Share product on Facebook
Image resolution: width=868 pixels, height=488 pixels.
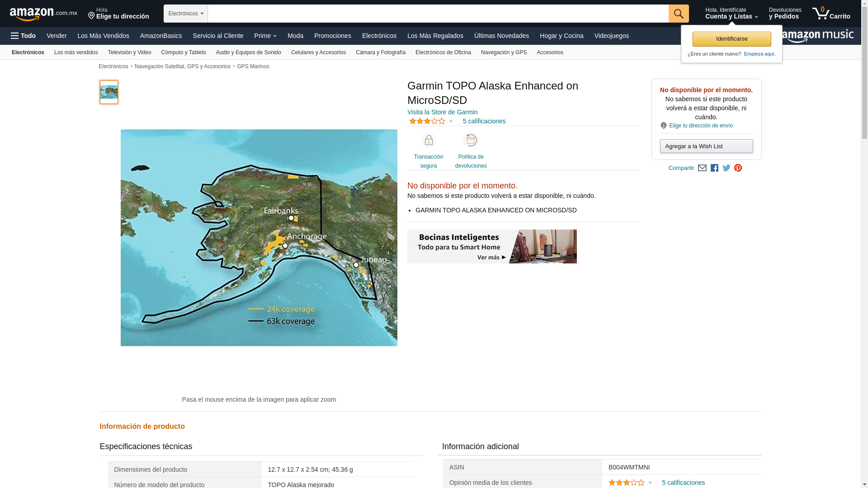[714, 168]
